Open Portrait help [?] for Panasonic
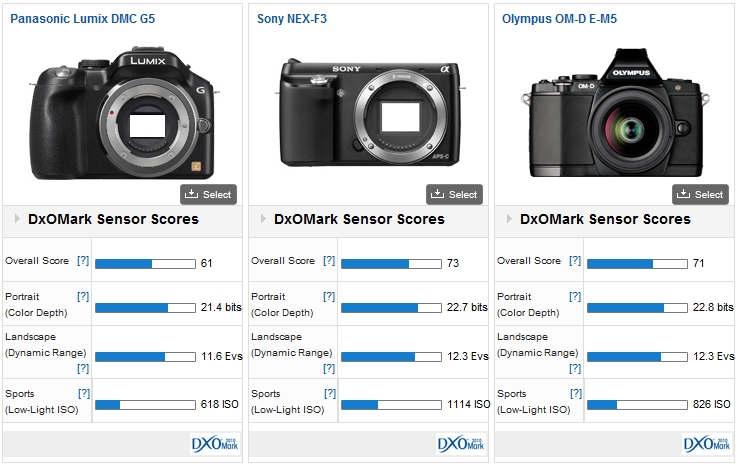 click(83, 296)
